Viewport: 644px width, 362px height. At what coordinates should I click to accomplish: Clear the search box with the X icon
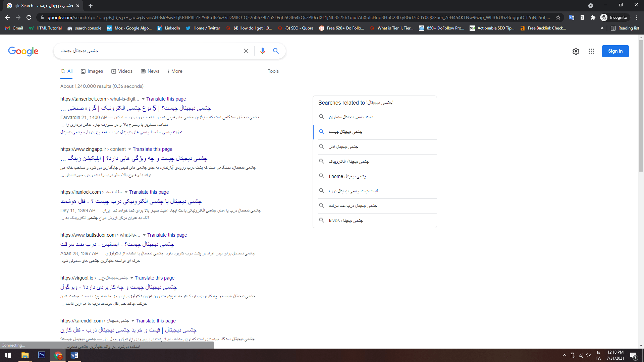point(246,51)
